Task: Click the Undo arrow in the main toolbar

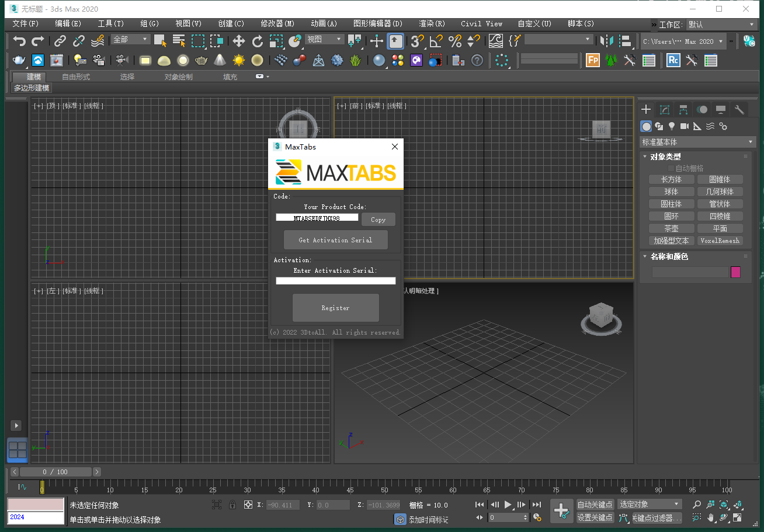Action: click(x=19, y=41)
